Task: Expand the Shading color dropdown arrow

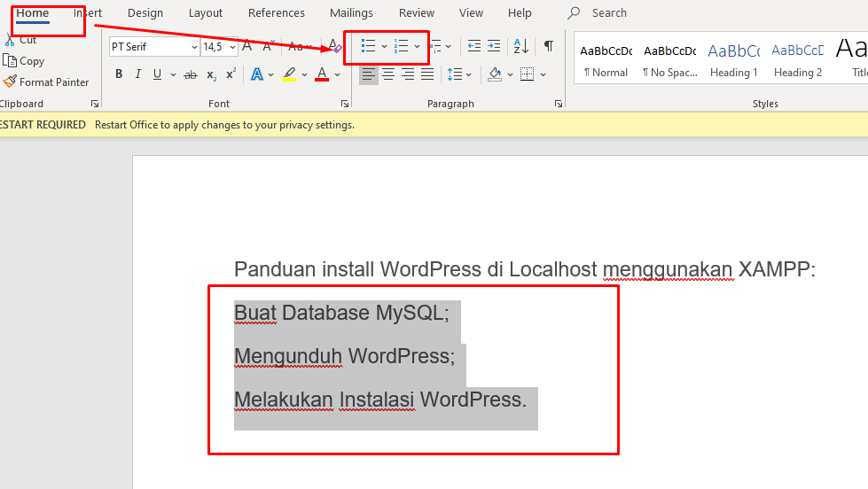Action: [x=510, y=74]
